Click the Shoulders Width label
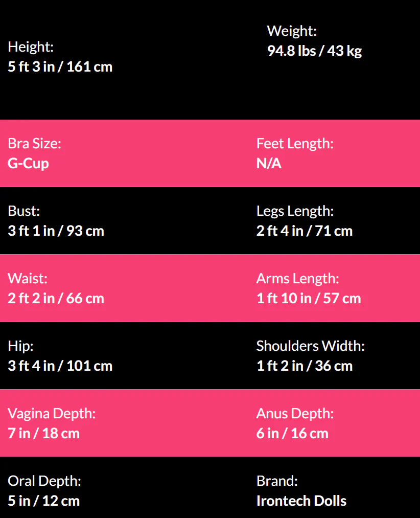The image size is (420, 518). click(x=310, y=346)
